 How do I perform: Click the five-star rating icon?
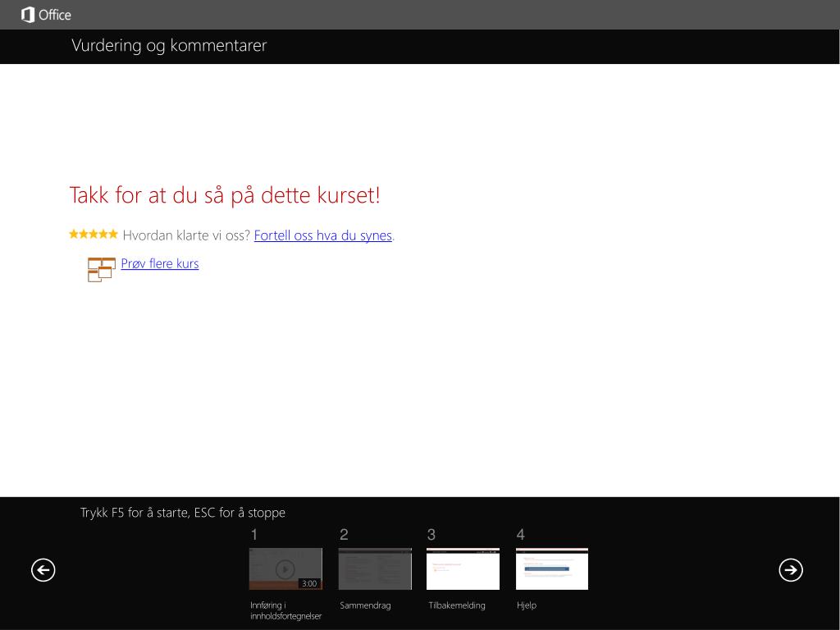pyautogui.click(x=94, y=234)
